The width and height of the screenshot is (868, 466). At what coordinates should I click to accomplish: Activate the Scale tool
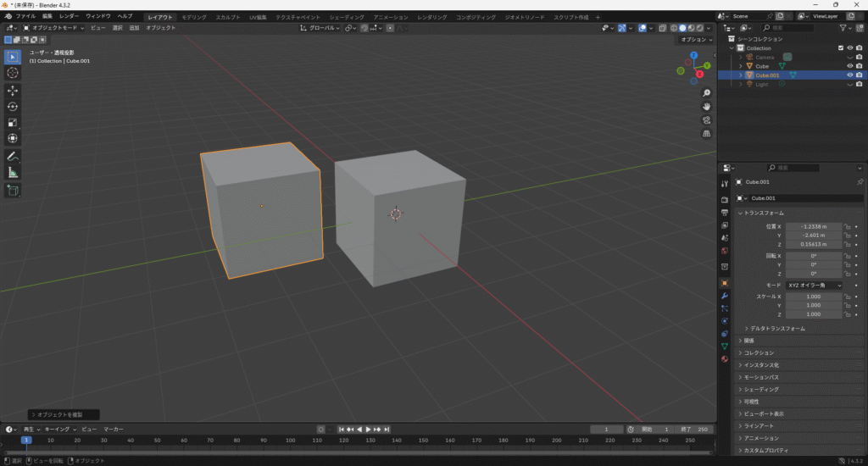[12, 122]
